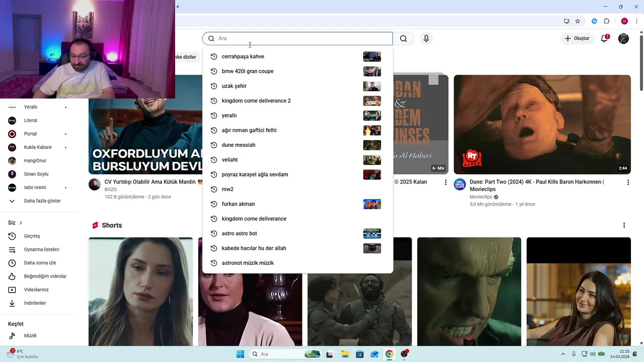Open Chrome extensions puzzle icon
Viewport: 644px width, 362px height.
(x=606, y=21)
